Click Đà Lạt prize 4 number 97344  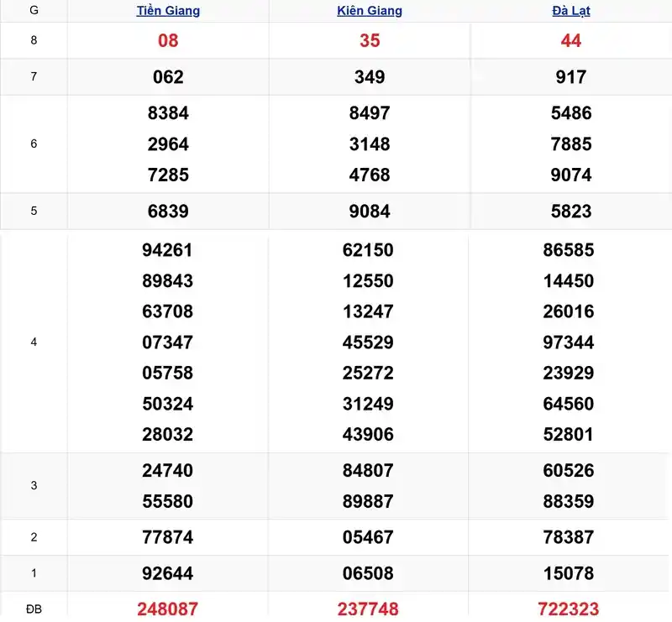[569, 342]
